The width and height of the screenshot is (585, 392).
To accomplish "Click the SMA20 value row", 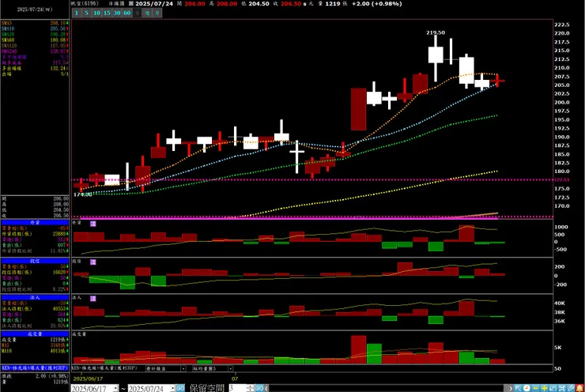I will pyautogui.click(x=35, y=34).
